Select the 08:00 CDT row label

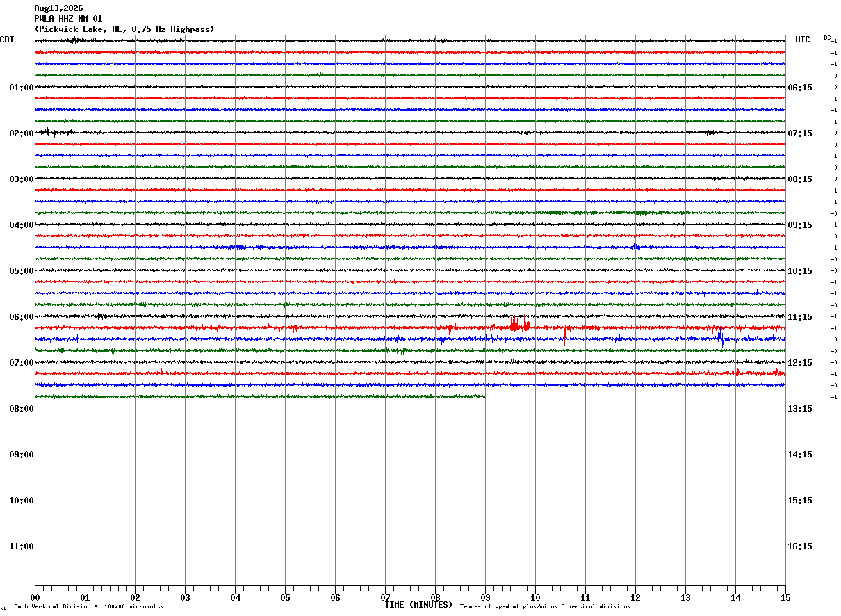[22, 409]
